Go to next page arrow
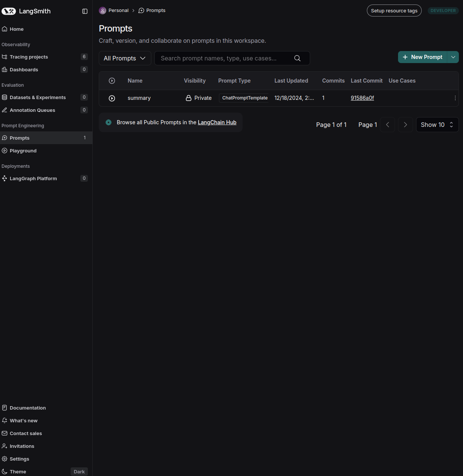The height and width of the screenshot is (476, 463). (406, 125)
